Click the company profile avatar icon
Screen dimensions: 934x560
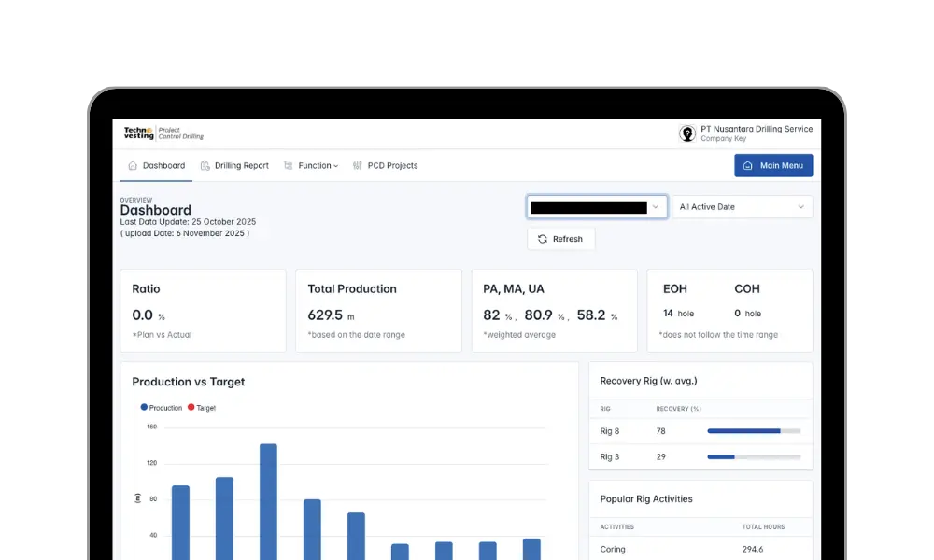[x=687, y=133]
